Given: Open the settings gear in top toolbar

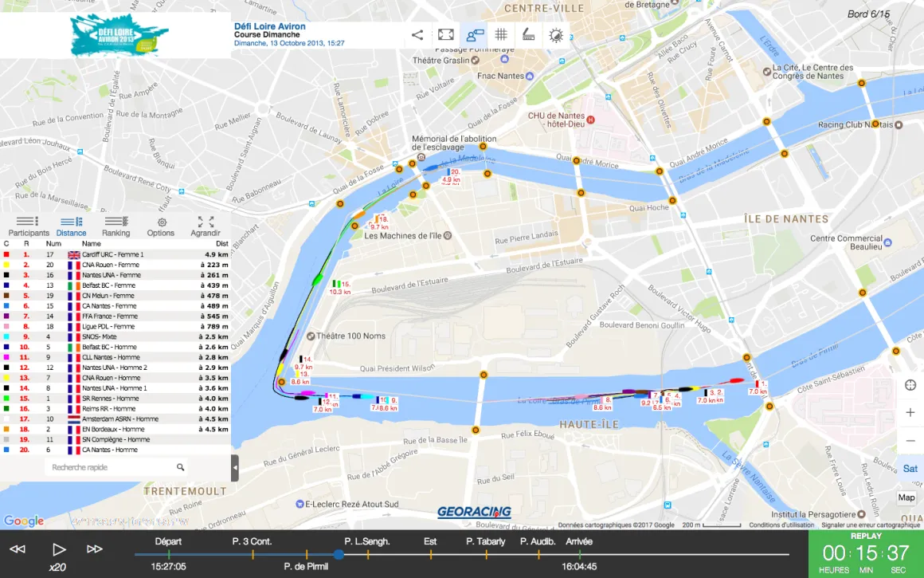Looking at the screenshot, I should [556, 35].
